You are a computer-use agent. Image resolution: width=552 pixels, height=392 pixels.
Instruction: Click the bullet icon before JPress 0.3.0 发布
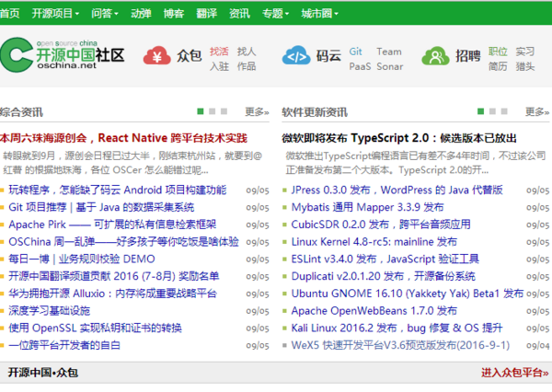(x=284, y=190)
